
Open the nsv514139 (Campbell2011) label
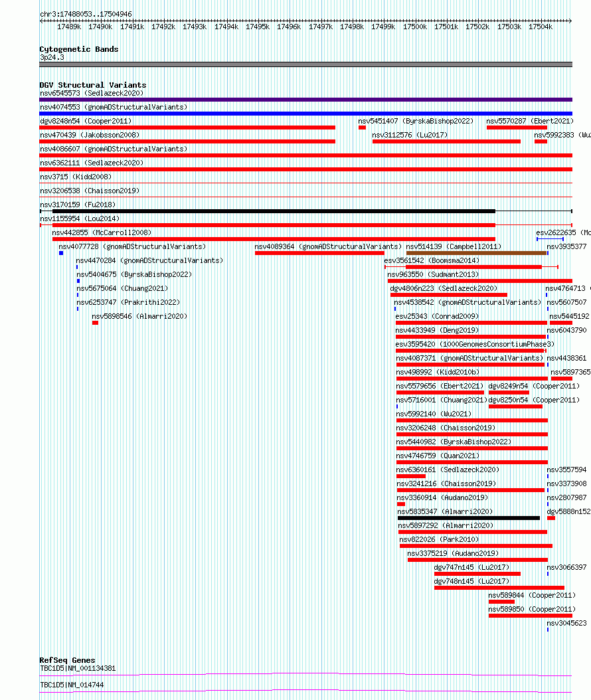(x=454, y=246)
